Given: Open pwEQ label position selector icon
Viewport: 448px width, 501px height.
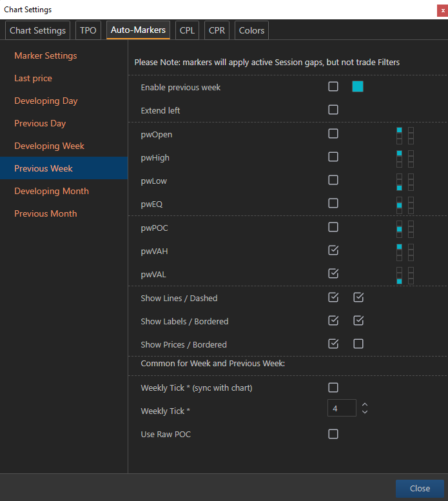Looking at the screenshot, I should tap(405, 206).
